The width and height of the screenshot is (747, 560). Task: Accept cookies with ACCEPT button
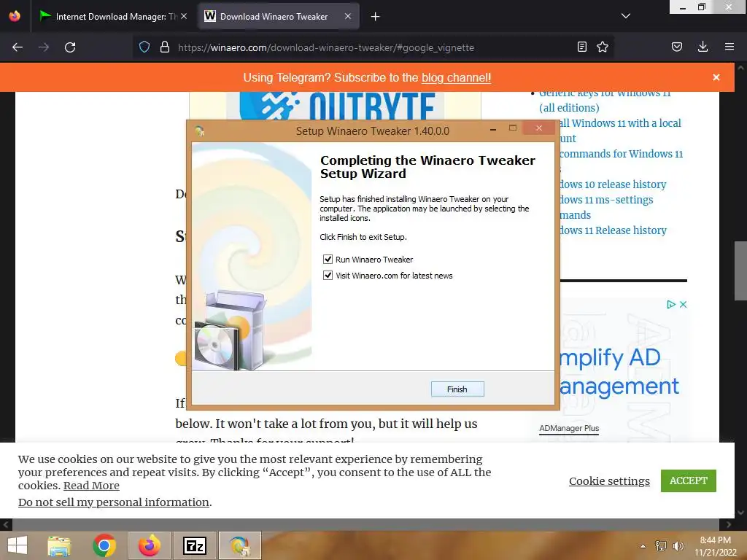coord(688,481)
